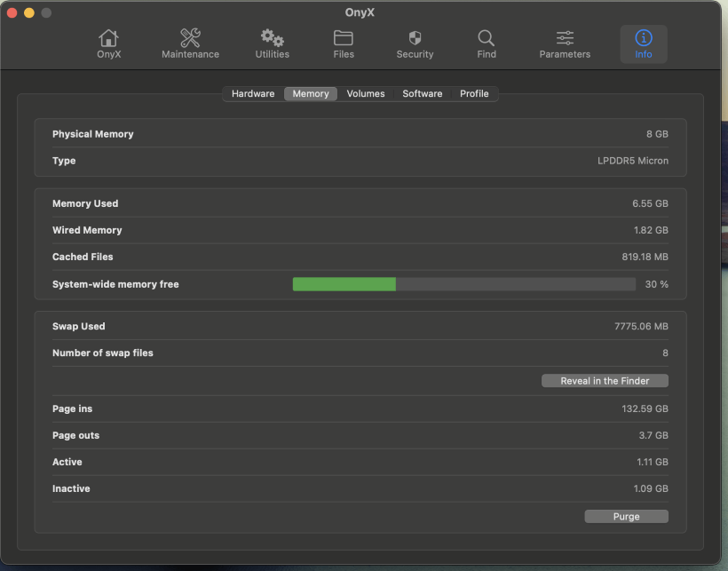Click Reveal in the Finder button

pyautogui.click(x=605, y=381)
